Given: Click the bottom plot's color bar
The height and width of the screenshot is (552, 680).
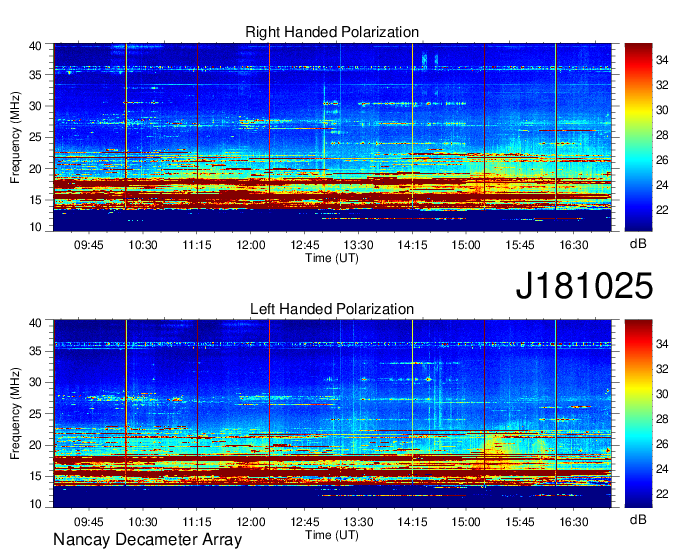Looking at the screenshot, I should [638, 414].
